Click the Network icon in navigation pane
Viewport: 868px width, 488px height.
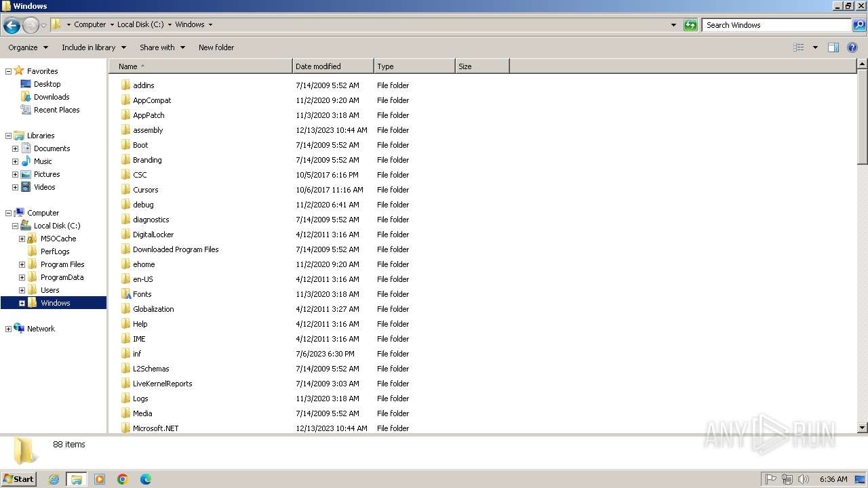click(19, 329)
